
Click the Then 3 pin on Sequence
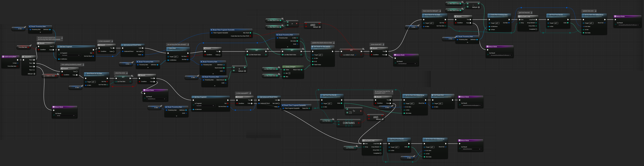click(34, 70)
